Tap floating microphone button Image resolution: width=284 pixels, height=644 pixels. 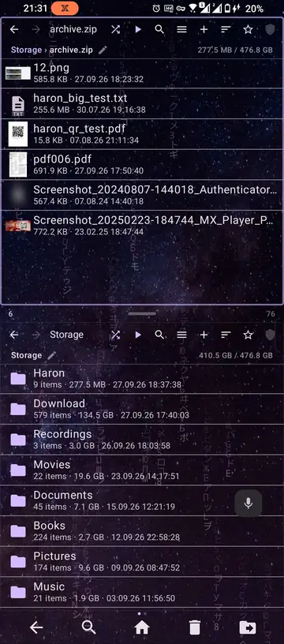coord(248,504)
